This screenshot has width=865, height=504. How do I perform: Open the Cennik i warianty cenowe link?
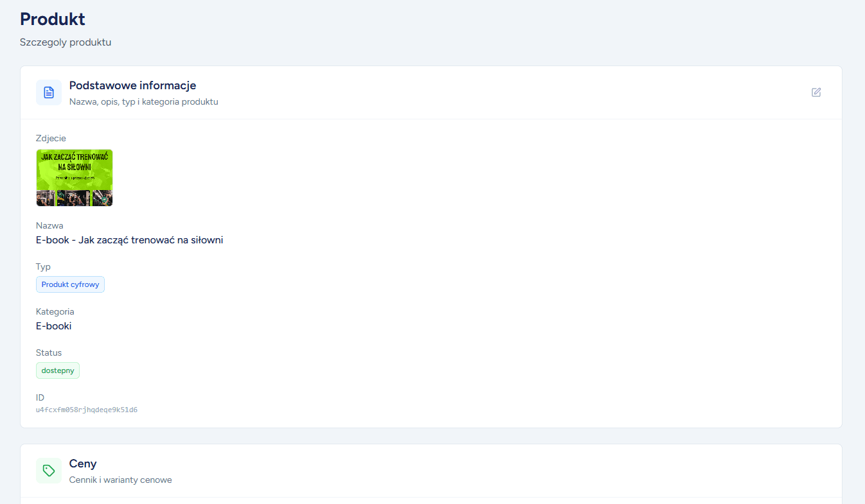click(120, 480)
